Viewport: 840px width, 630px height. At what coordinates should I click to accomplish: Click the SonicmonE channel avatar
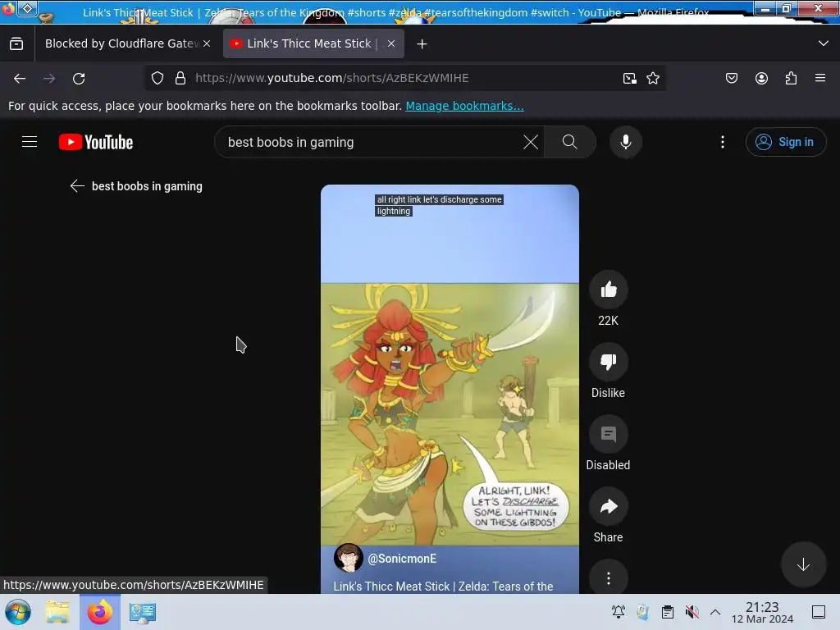click(x=348, y=558)
